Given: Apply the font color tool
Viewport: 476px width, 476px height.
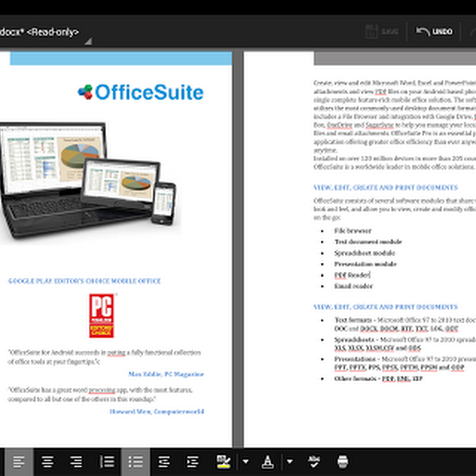Looking at the screenshot, I should pos(268,462).
